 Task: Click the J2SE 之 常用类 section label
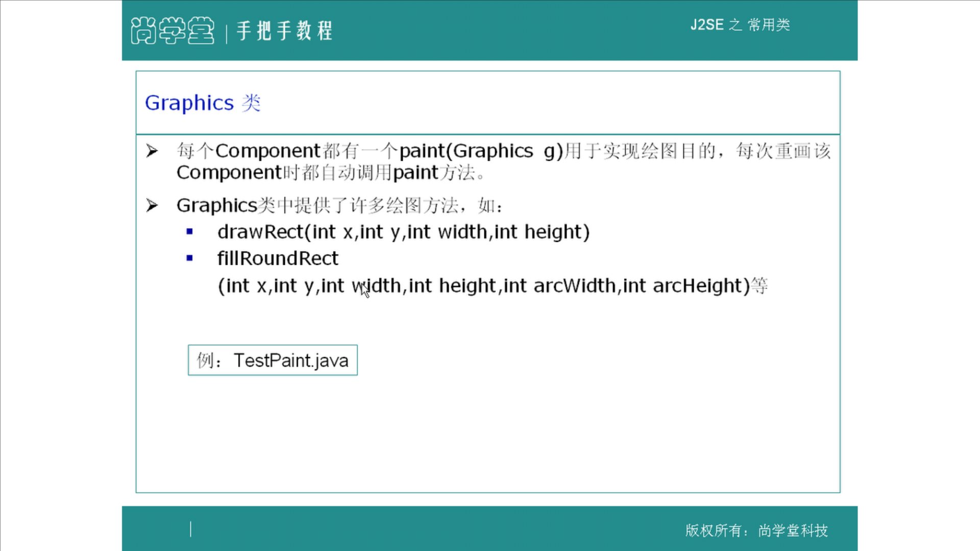click(740, 24)
